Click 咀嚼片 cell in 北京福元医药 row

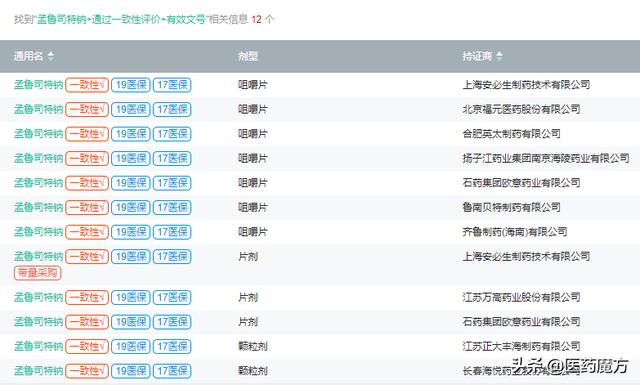click(253, 109)
